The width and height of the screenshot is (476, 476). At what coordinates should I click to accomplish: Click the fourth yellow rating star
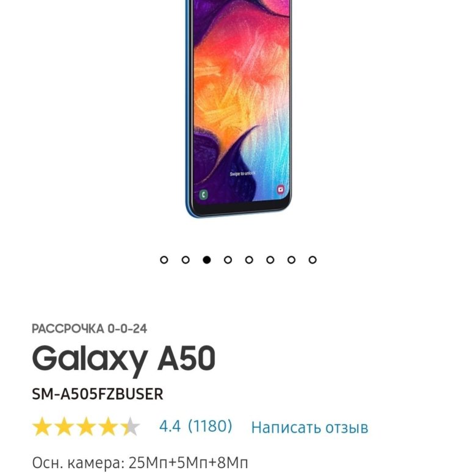(x=109, y=426)
